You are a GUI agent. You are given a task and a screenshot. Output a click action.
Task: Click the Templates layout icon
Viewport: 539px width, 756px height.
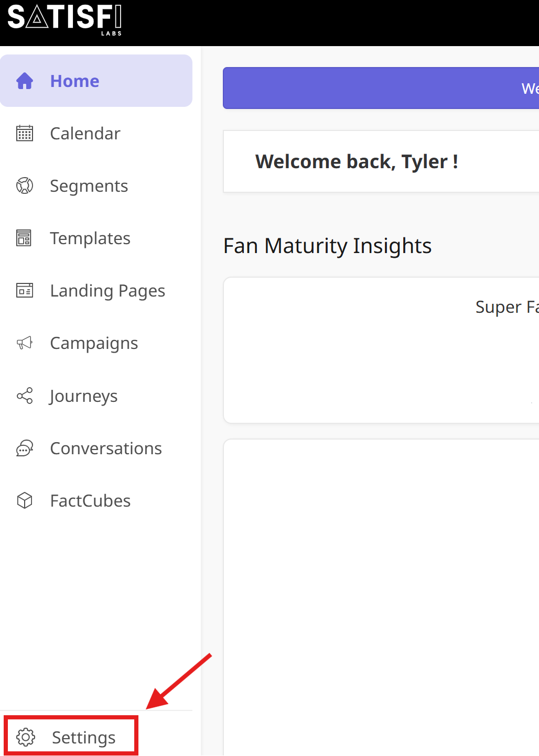click(x=24, y=238)
